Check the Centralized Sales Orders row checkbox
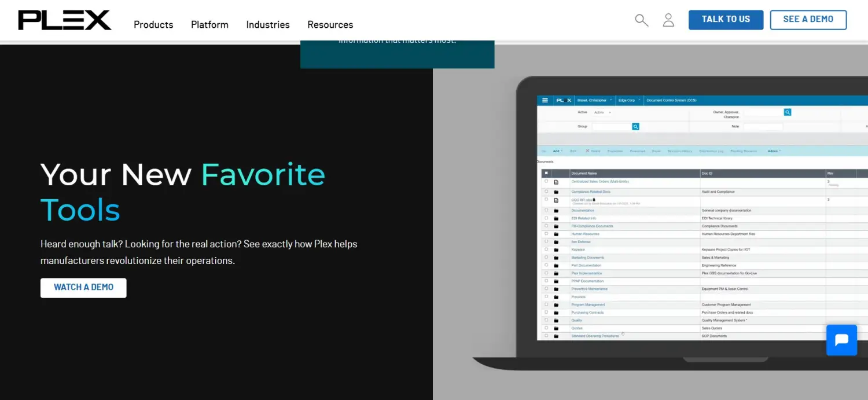868x400 pixels. coord(546,181)
